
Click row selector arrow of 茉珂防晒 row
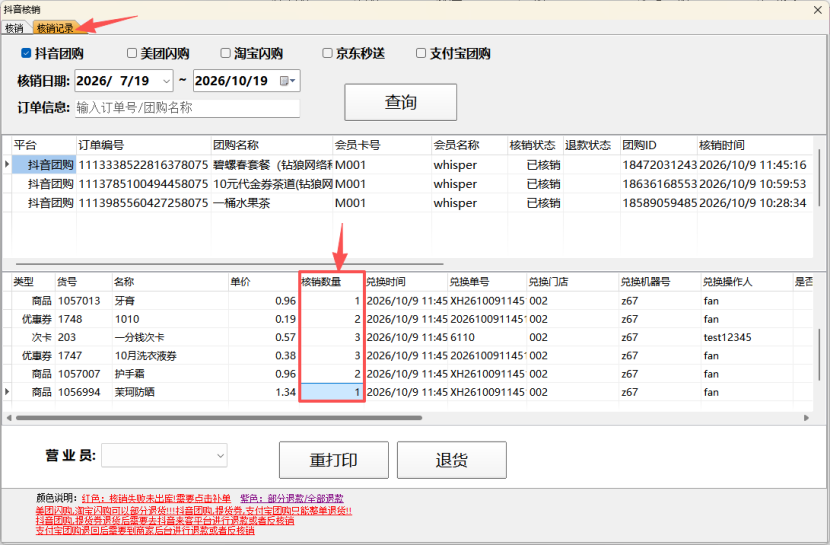pos(6,392)
